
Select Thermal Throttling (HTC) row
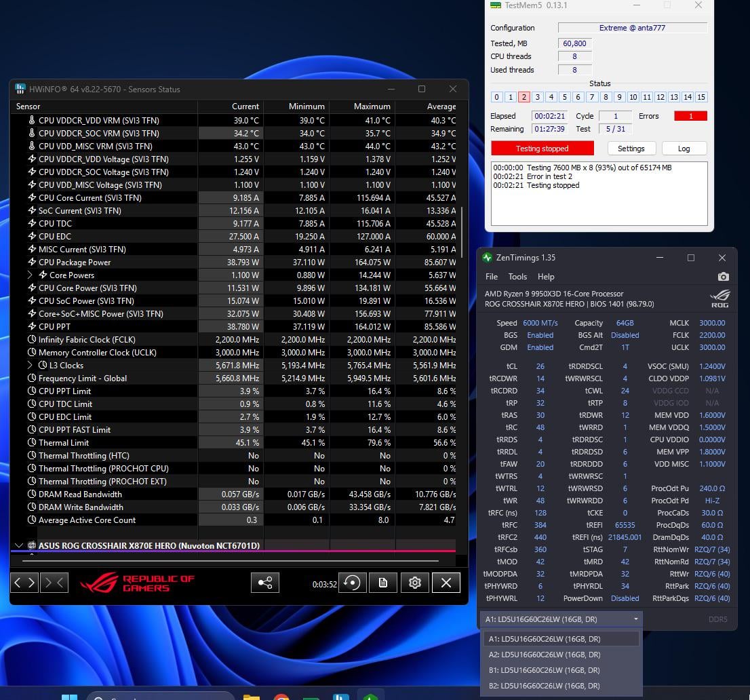point(233,456)
